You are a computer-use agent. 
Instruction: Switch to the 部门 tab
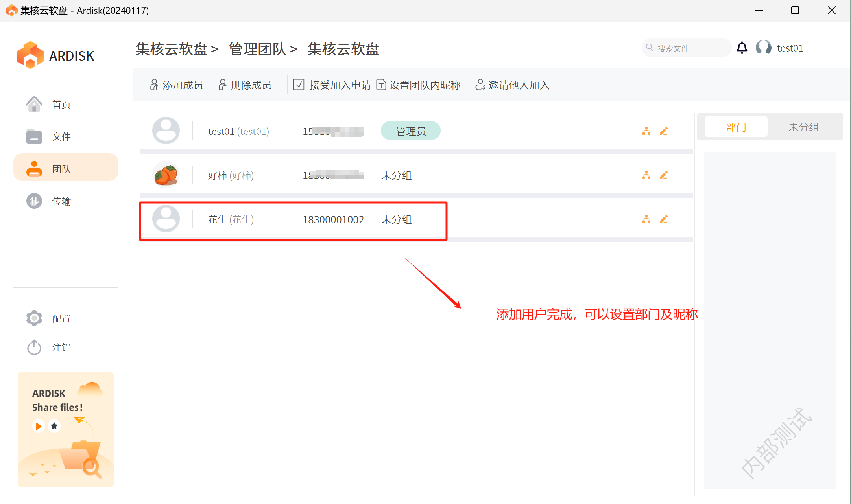tap(736, 127)
